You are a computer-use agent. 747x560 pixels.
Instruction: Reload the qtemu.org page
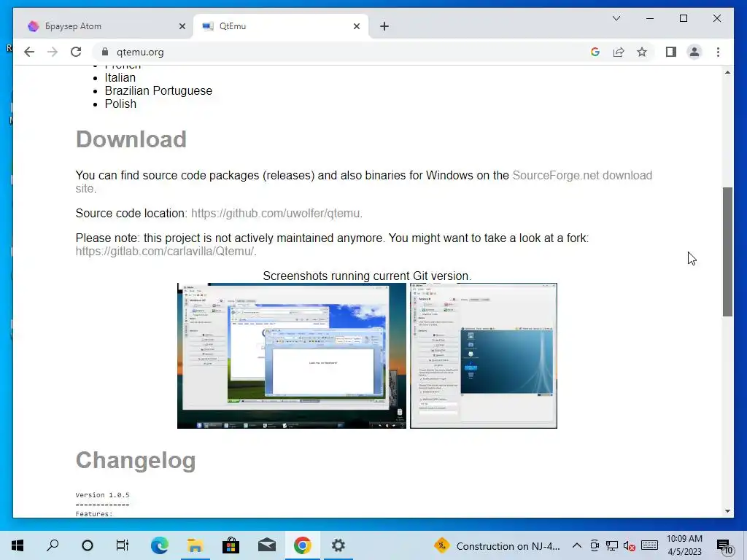76,52
